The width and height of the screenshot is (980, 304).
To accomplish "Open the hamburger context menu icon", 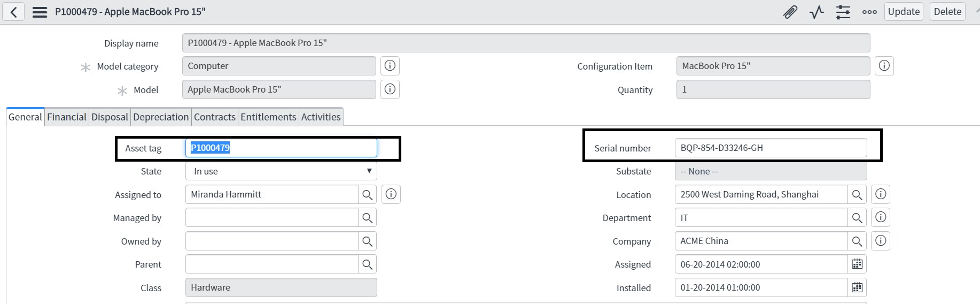I will (40, 12).
